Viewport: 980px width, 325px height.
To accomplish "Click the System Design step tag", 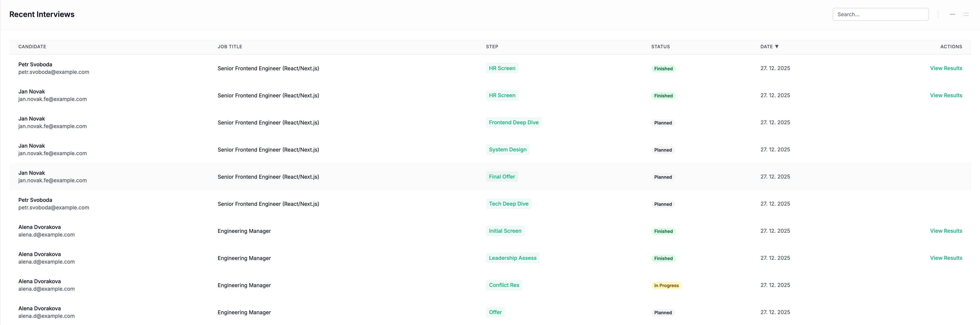I will pos(507,149).
